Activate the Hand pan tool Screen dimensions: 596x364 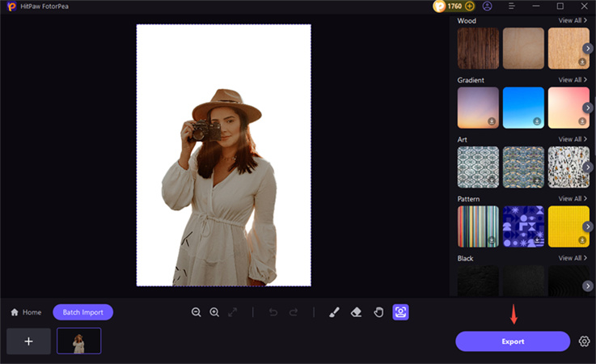pyautogui.click(x=378, y=312)
